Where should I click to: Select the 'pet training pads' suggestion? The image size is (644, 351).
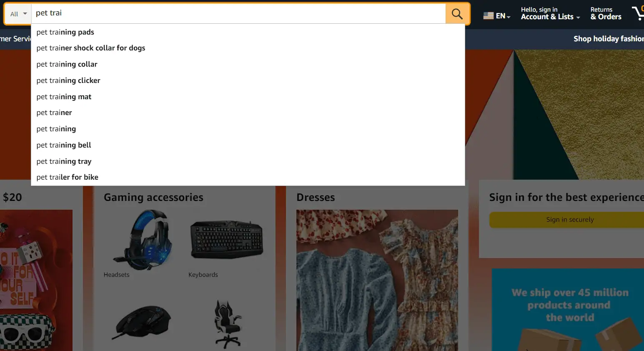click(x=65, y=32)
